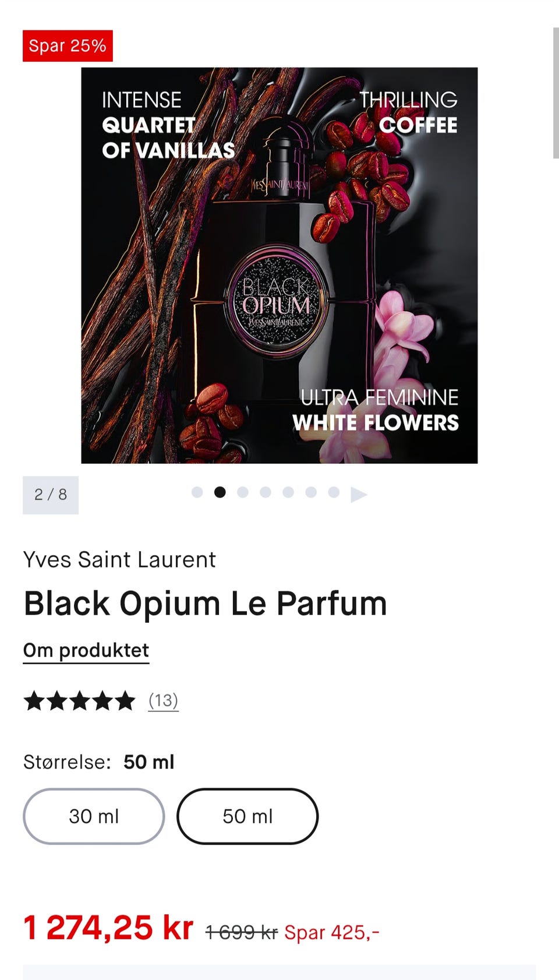Screen dimensions: 559x980
Task: Select the fourth carousel dot
Action: 265,492
